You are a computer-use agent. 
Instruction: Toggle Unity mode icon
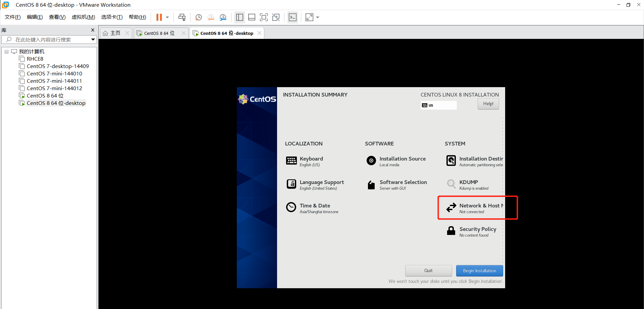[276, 17]
